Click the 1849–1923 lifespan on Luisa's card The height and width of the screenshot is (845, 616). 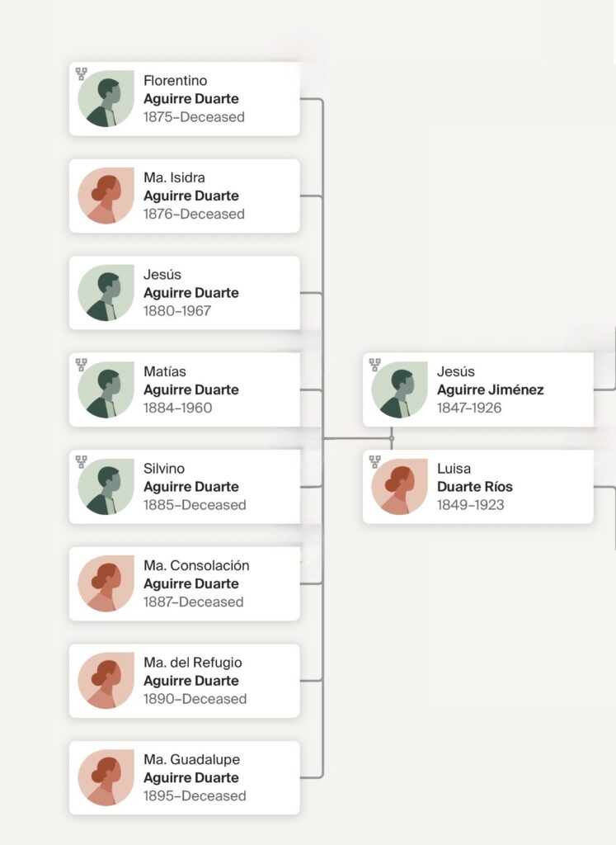pyautogui.click(x=470, y=505)
